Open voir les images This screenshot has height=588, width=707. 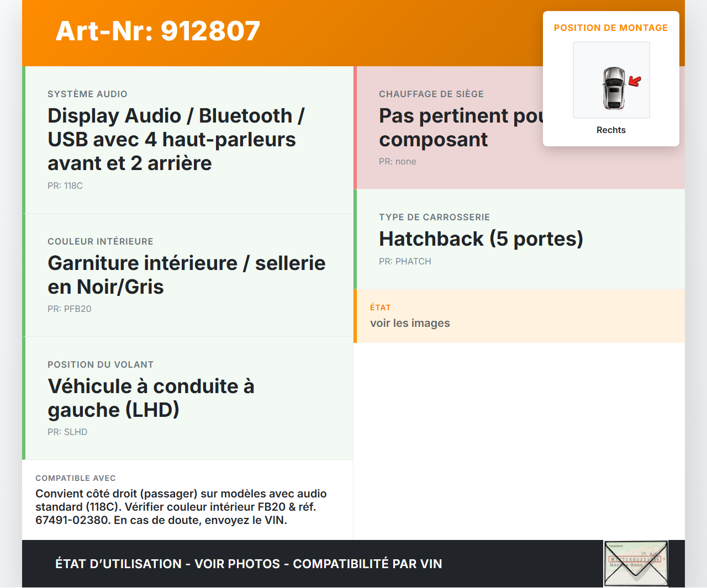[410, 323]
